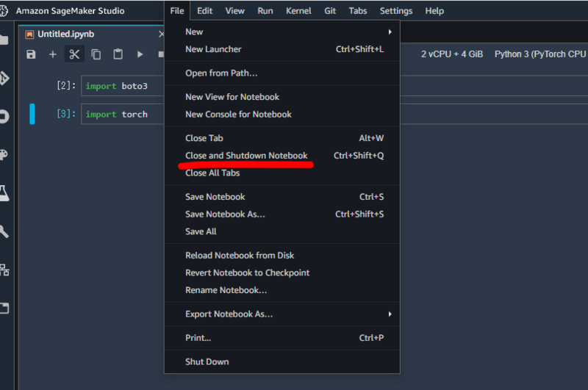Select Shut Down menu entry
Viewport: 588px width, 390px height.
coord(282,362)
